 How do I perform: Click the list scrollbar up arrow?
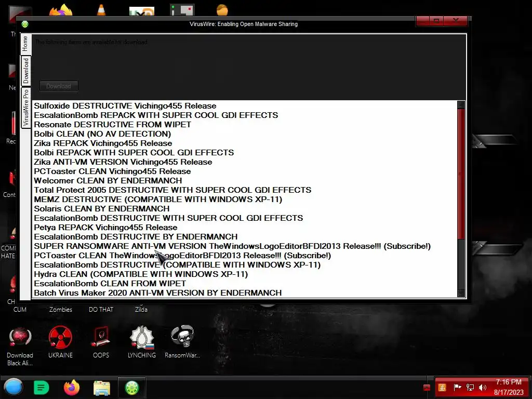point(461,104)
